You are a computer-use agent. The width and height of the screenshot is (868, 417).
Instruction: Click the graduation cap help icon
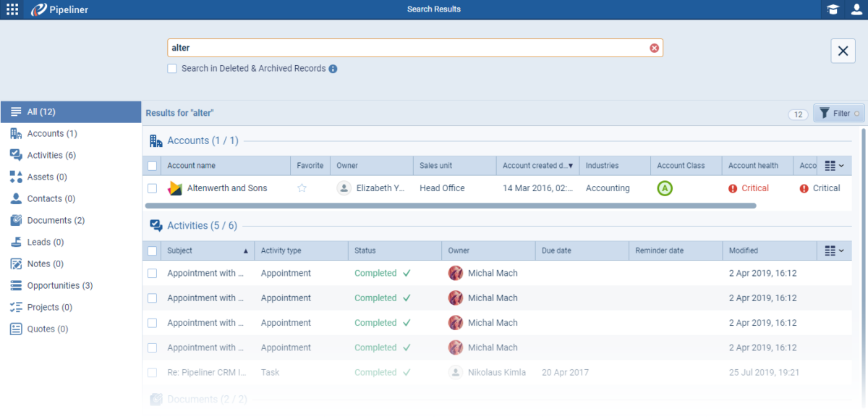tap(833, 9)
